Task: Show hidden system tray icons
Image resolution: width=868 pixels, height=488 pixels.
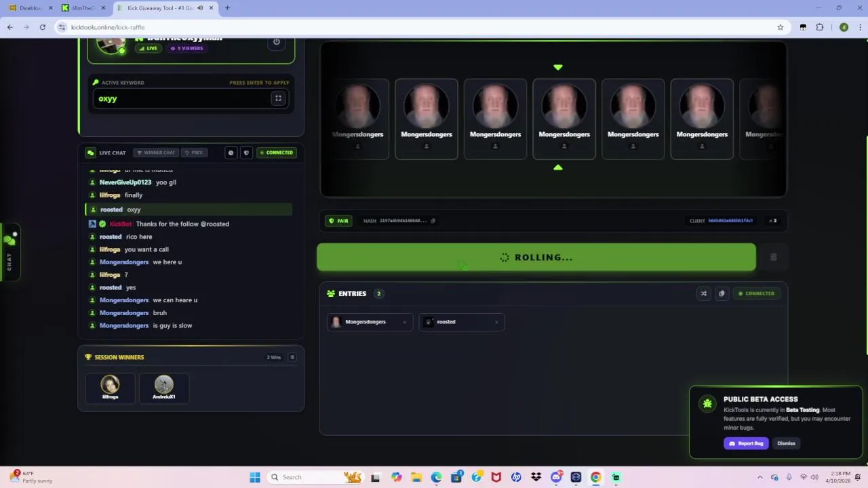Action: click(759, 477)
